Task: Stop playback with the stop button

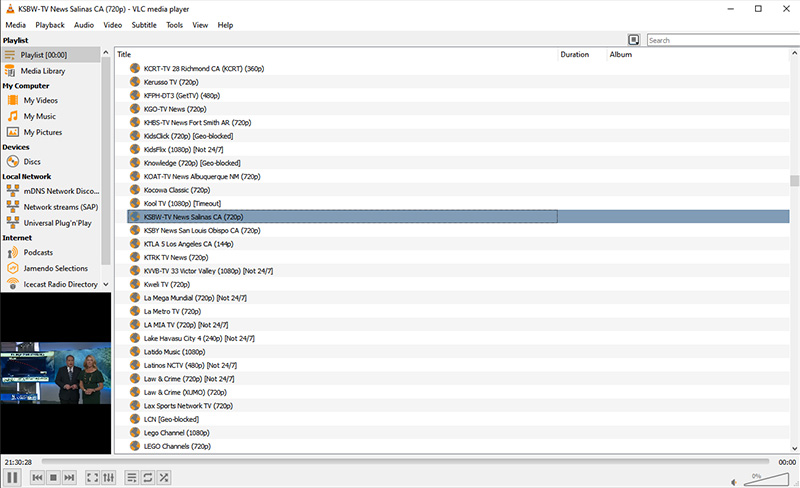Action: (53, 478)
